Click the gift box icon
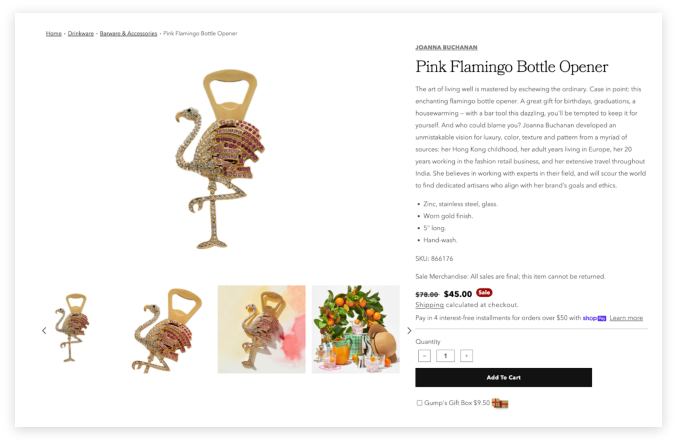677x444 pixels. coord(500,403)
